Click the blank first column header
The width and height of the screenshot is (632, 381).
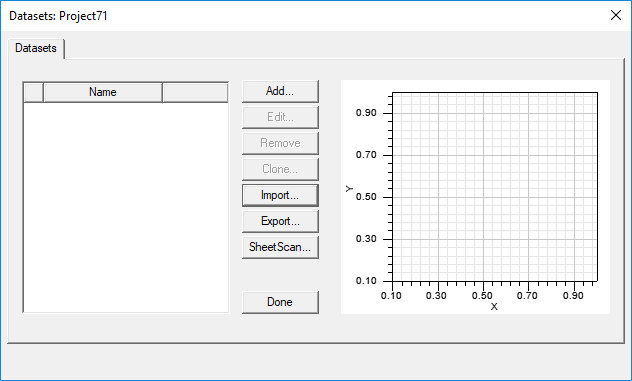tap(34, 92)
